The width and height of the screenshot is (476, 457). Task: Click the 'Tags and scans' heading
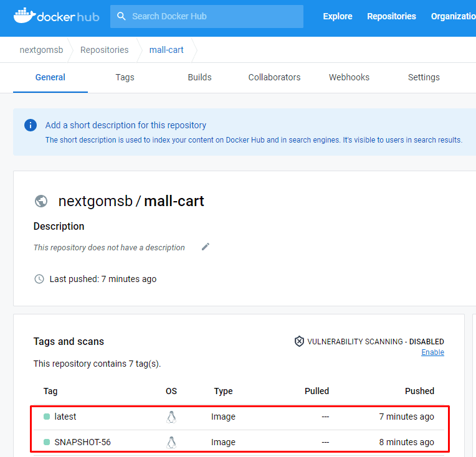[x=69, y=341]
